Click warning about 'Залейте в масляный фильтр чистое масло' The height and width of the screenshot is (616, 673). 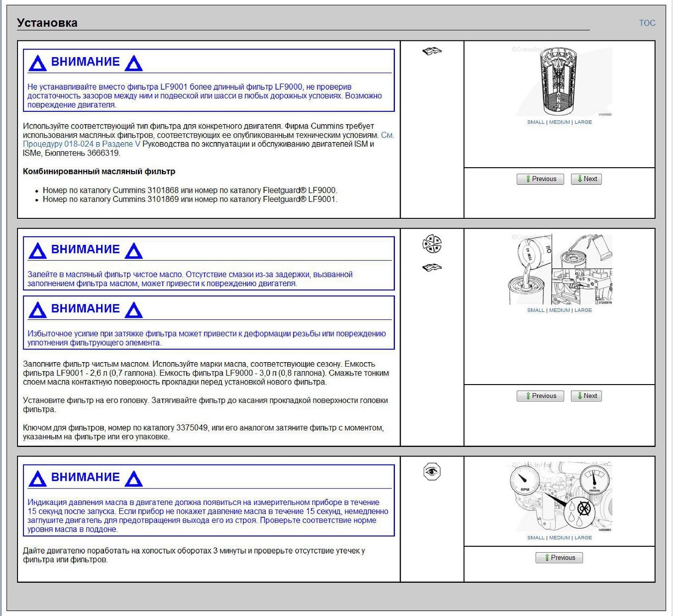(190, 279)
